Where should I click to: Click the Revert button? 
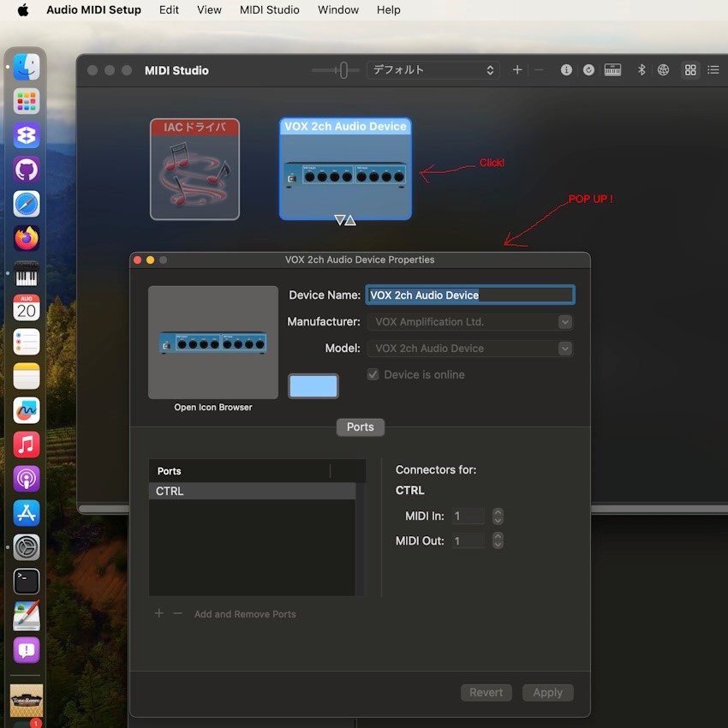(486, 692)
